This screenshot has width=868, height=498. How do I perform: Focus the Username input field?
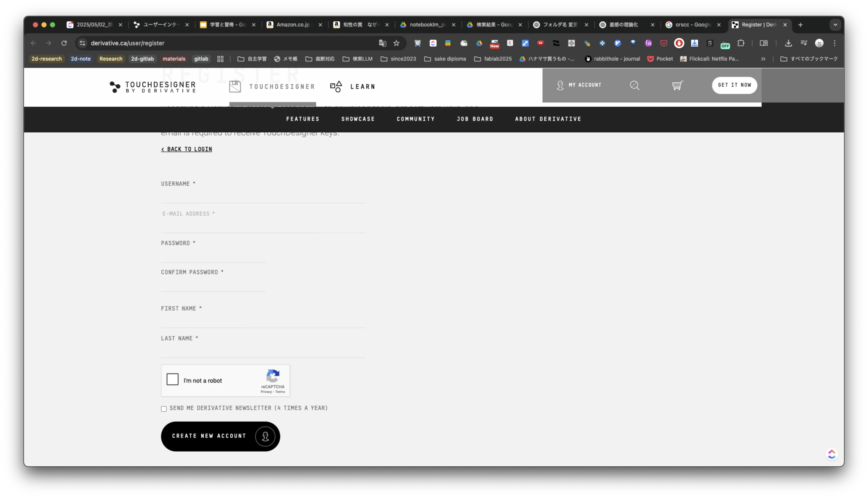pyautogui.click(x=263, y=196)
